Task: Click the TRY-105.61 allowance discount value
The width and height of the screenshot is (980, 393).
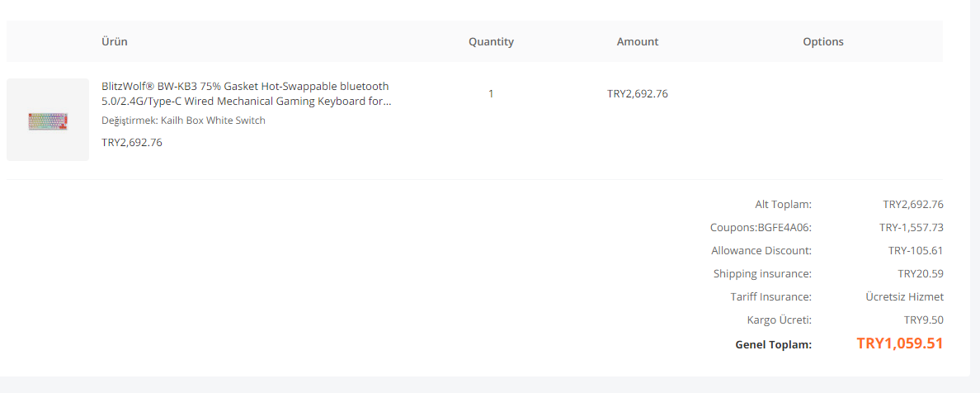Action: point(916,250)
